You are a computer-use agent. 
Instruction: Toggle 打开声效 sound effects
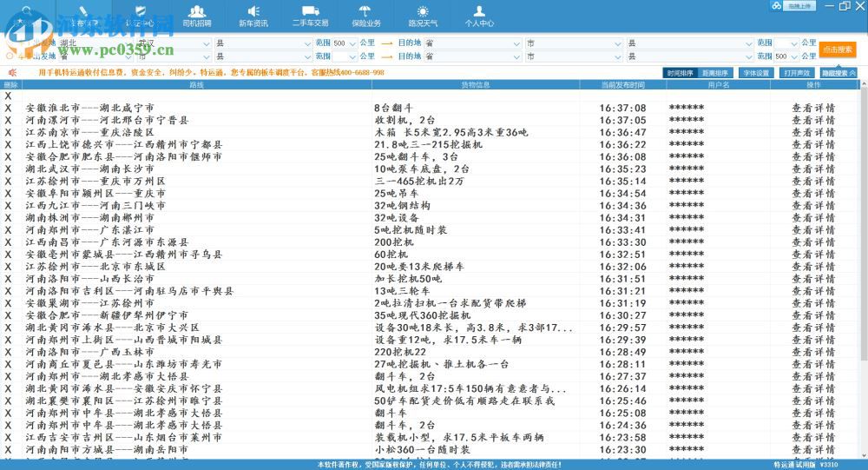point(797,73)
